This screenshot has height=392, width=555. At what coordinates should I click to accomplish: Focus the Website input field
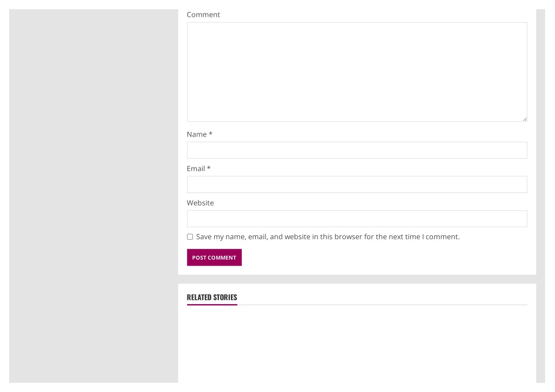click(357, 219)
